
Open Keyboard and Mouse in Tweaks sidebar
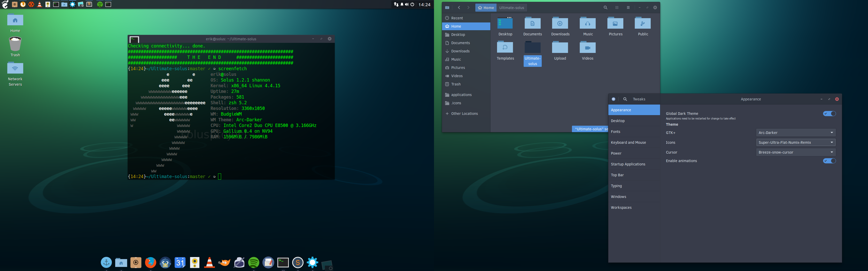[634, 142]
